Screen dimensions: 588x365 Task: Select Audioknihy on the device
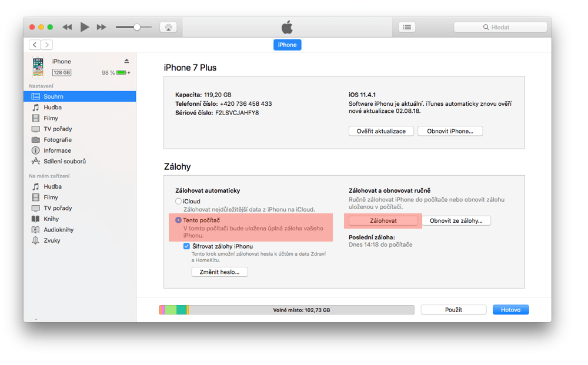point(59,229)
